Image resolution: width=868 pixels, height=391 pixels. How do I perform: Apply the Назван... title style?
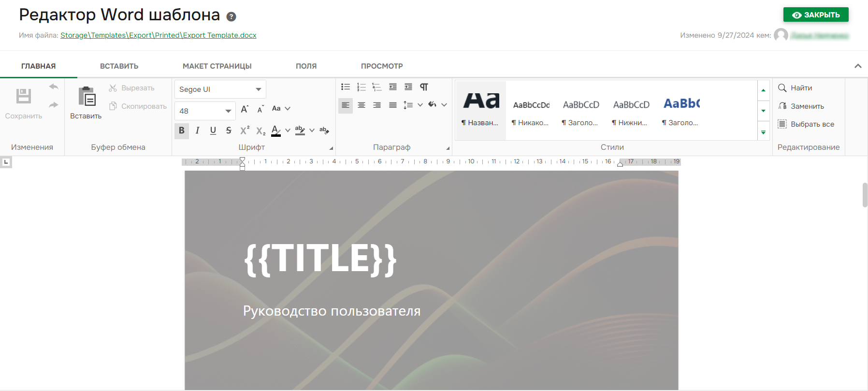pyautogui.click(x=480, y=110)
